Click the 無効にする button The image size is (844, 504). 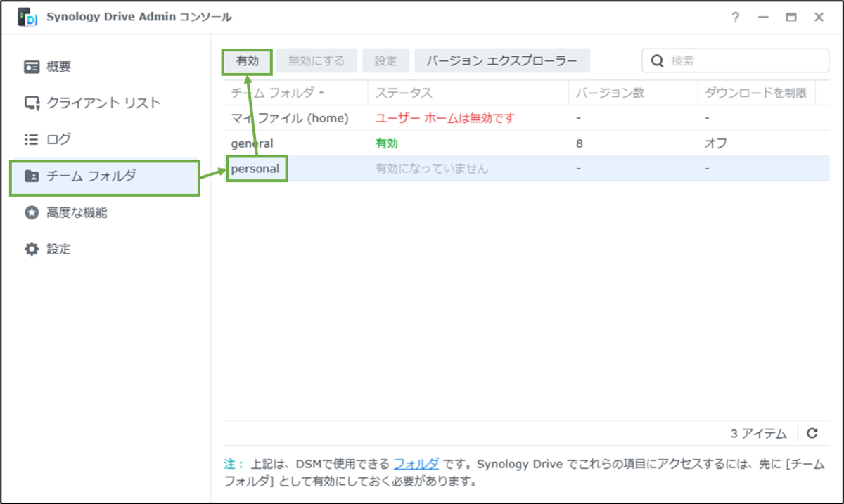click(x=316, y=61)
